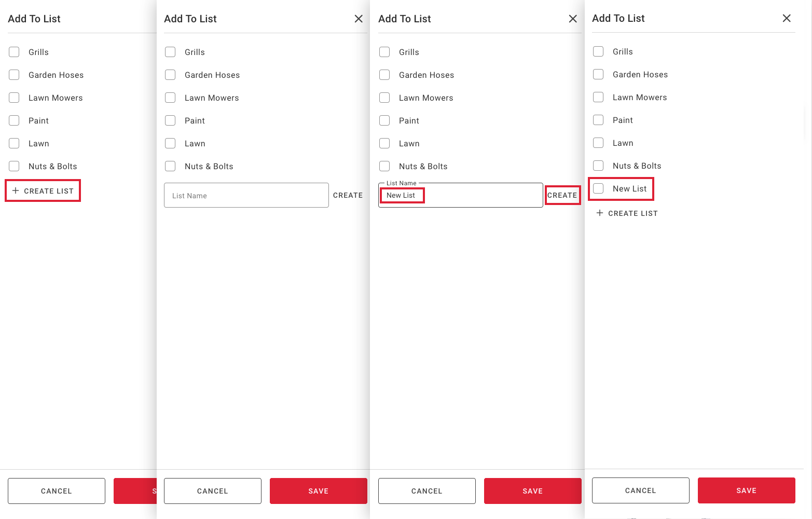
Task: Click the plus icon above CANCEL in the rightmost panel
Action: click(x=600, y=213)
